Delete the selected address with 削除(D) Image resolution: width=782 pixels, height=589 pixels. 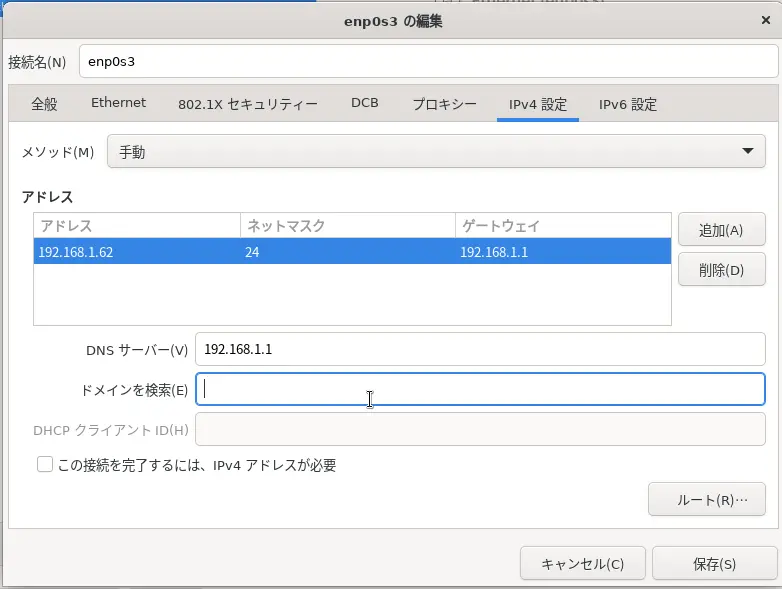(x=721, y=269)
